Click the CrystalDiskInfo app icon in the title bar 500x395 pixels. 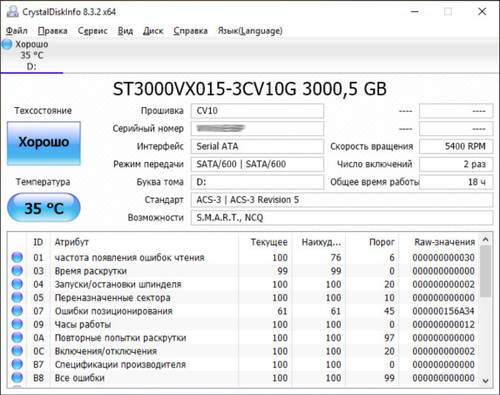tap(12, 12)
